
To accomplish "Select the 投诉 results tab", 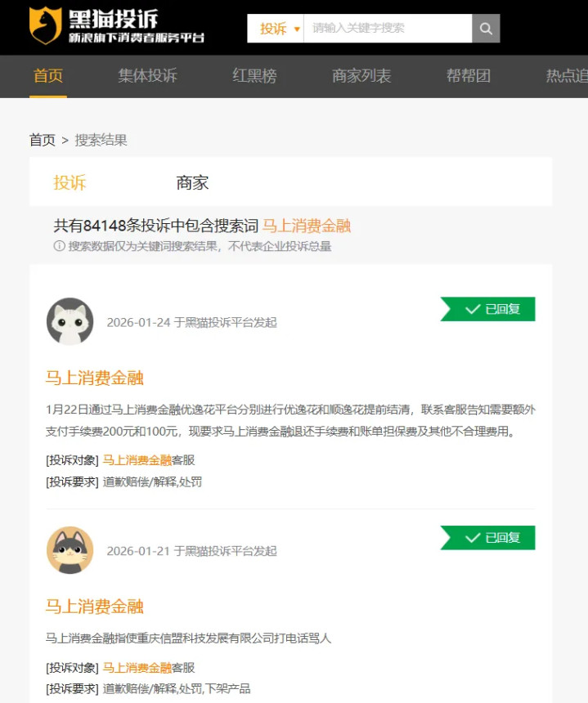I will [70, 182].
